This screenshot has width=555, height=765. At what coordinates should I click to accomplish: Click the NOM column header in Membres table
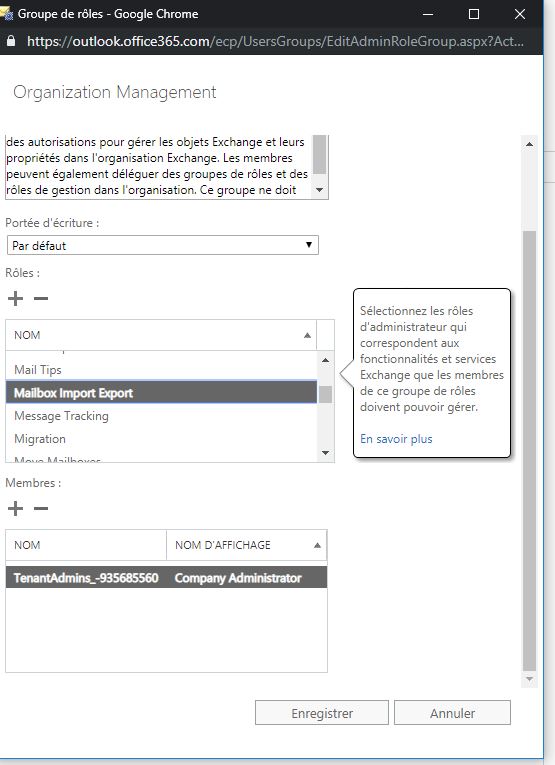coord(86,545)
